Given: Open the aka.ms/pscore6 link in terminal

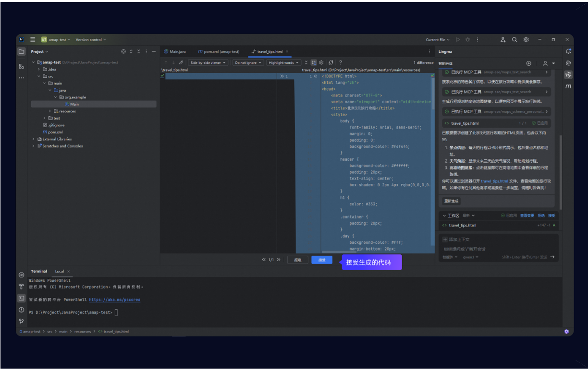Looking at the screenshot, I should point(115,299).
